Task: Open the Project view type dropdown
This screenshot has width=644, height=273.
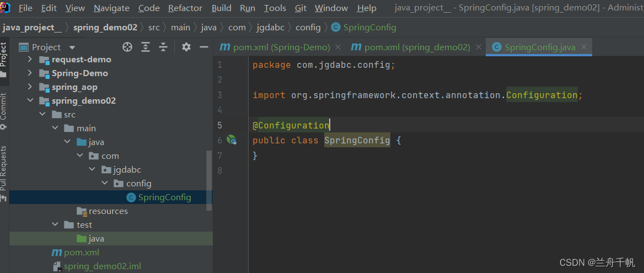Action: tap(72, 47)
